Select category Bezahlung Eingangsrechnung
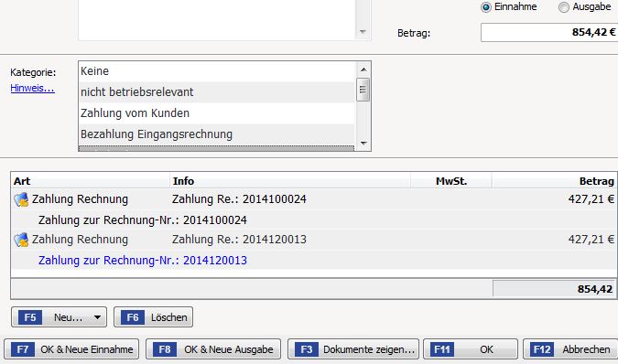The image size is (618, 364). click(x=216, y=134)
